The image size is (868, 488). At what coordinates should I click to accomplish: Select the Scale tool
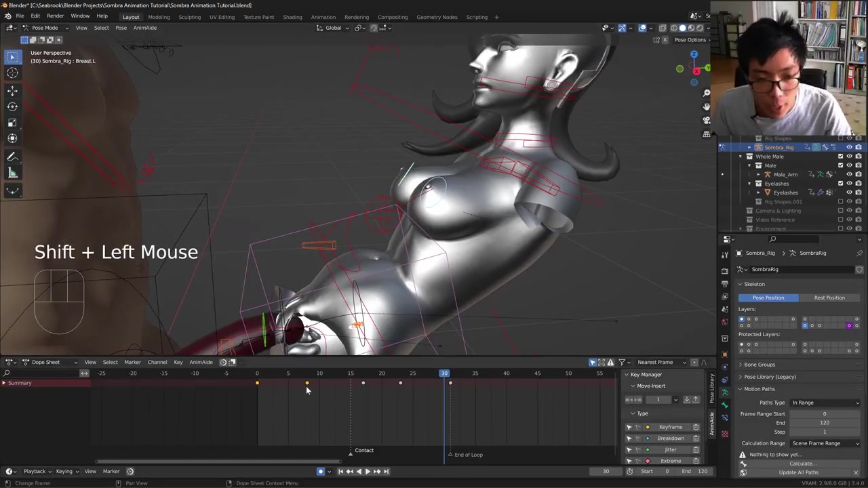12,123
